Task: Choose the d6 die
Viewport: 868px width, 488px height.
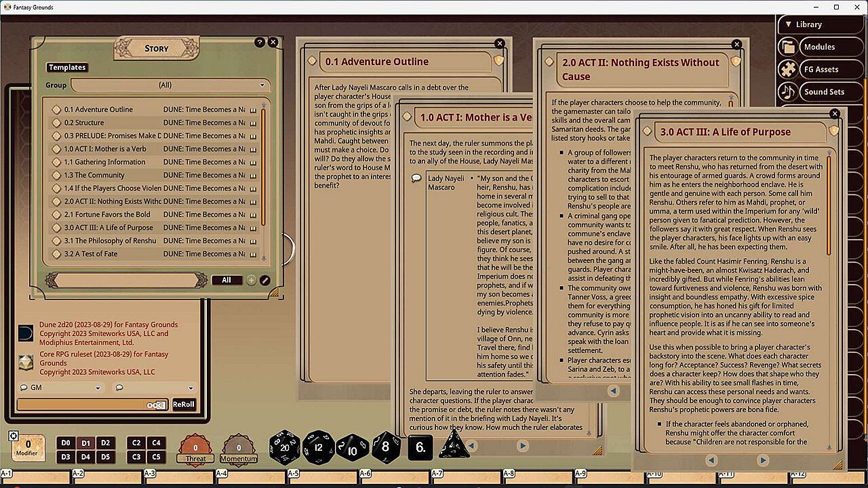Action: [x=420, y=447]
